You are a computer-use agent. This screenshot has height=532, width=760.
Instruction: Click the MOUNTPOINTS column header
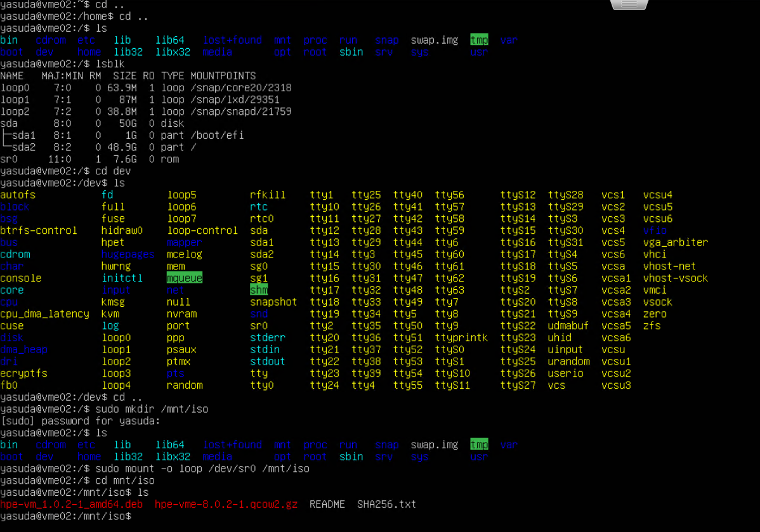click(x=223, y=75)
